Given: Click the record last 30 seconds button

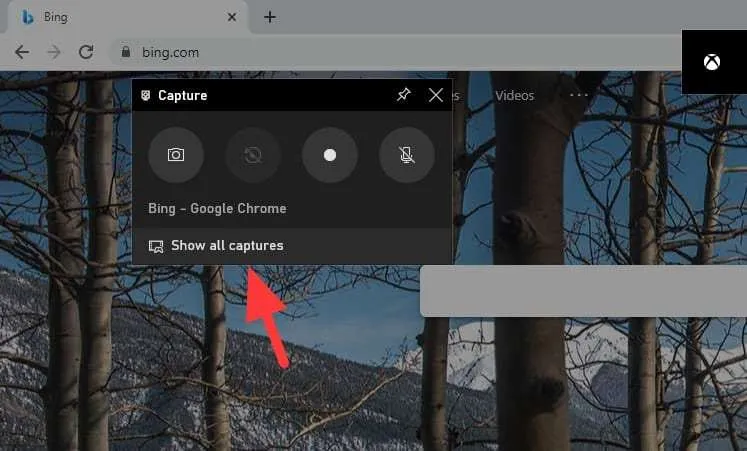Looking at the screenshot, I should click(x=253, y=155).
